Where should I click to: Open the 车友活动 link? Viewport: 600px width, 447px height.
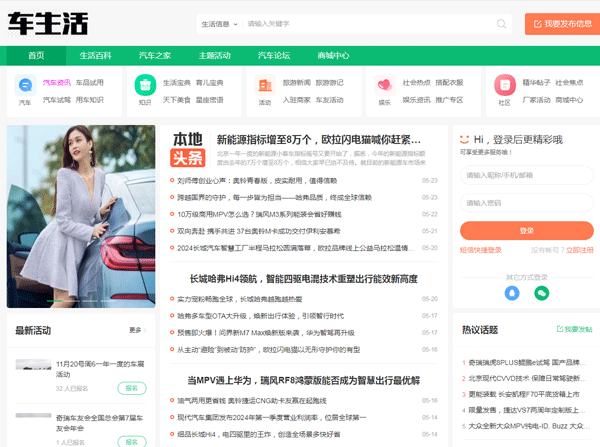(329, 100)
